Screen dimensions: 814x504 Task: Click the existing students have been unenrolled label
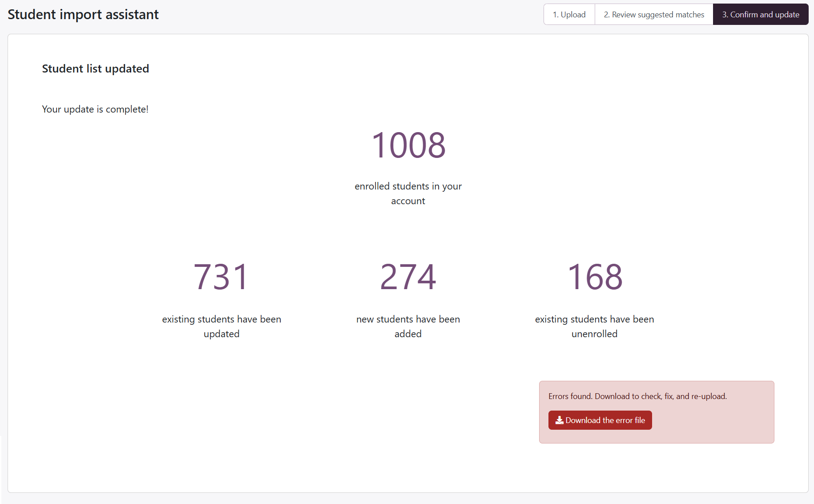tap(595, 327)
